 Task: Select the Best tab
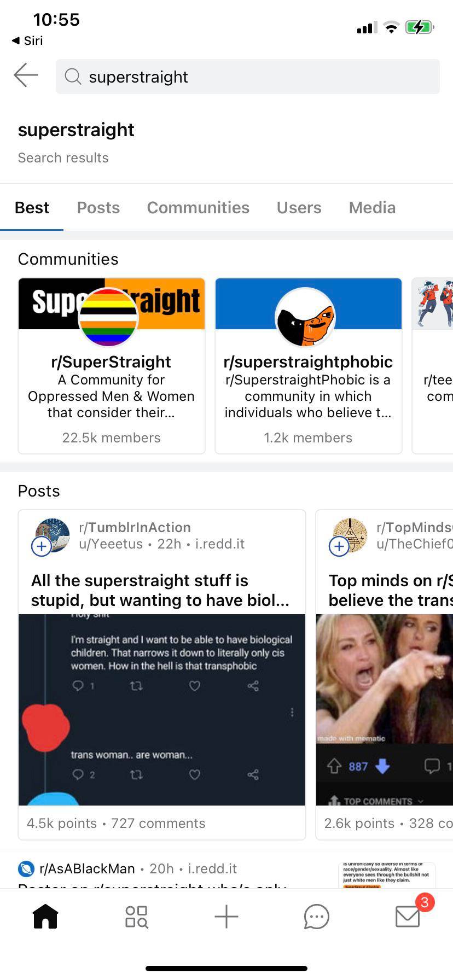(x=32, y=208)
